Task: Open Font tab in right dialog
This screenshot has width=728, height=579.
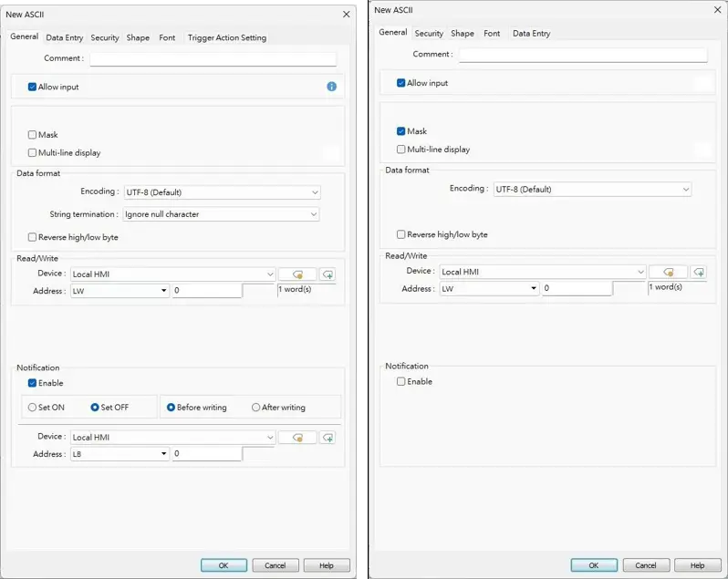Action: tap(492, 34)
